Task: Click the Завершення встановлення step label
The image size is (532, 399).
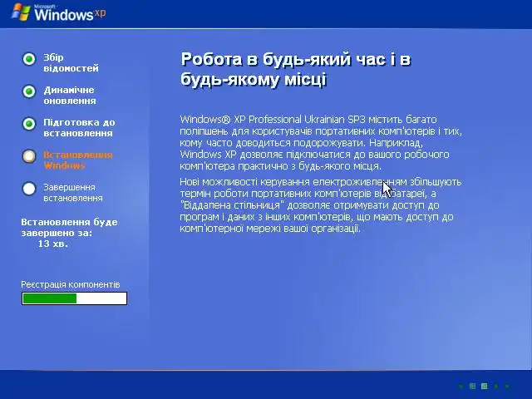Action: (x=73, y=192)
